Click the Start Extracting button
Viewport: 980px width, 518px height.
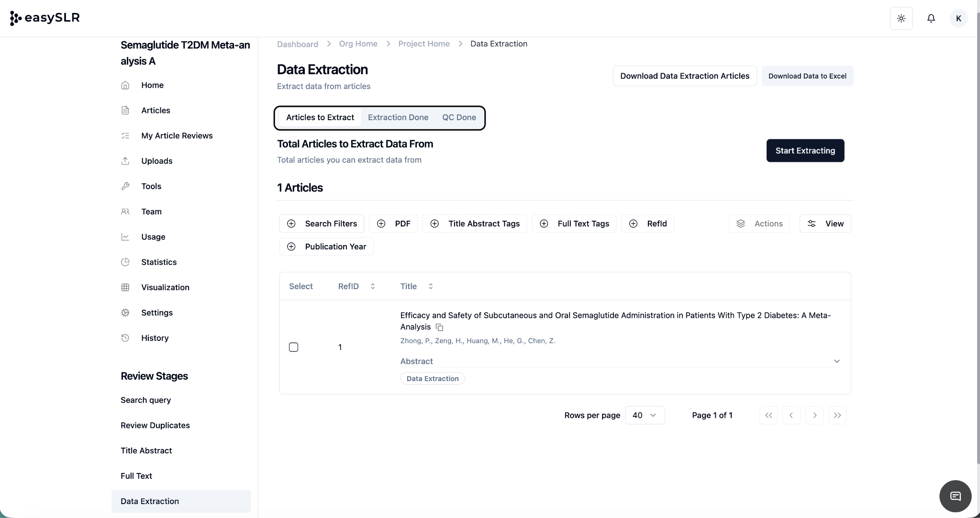click(x=805, y=151)
